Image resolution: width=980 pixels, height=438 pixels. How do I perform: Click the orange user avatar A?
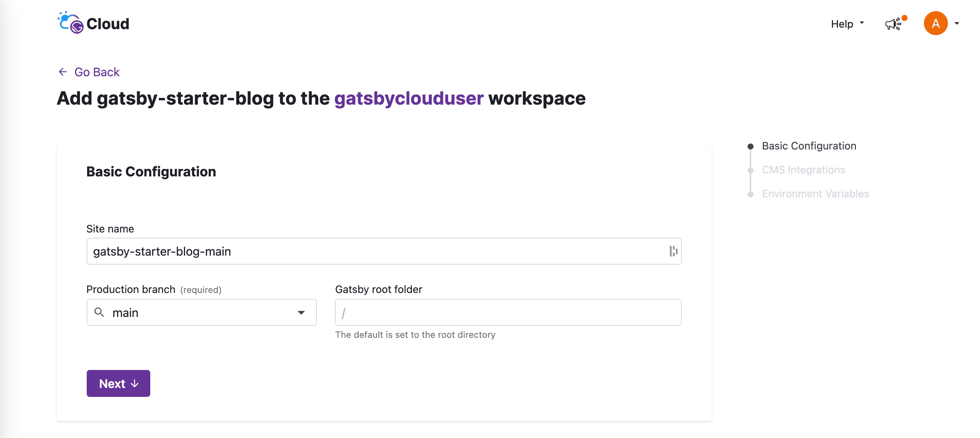(935, 24)
